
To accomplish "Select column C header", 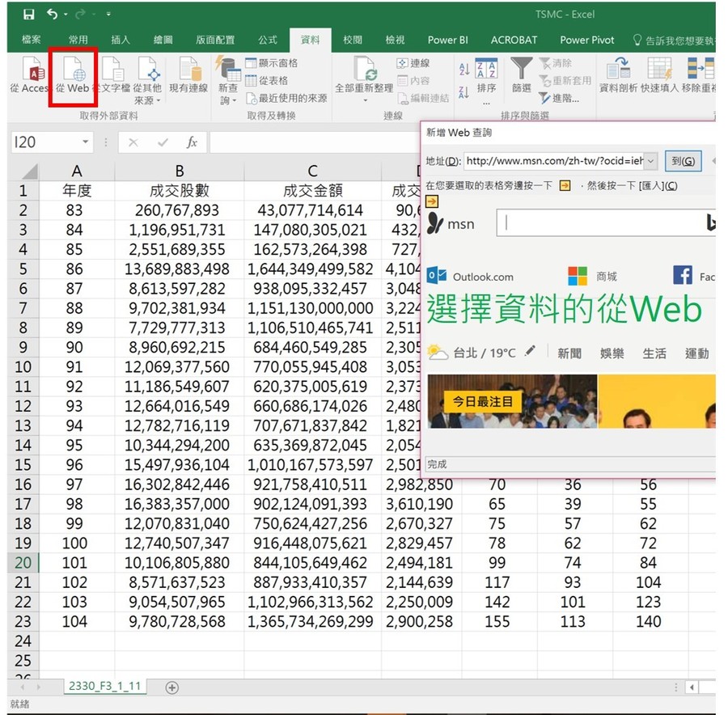I will 313,171.
